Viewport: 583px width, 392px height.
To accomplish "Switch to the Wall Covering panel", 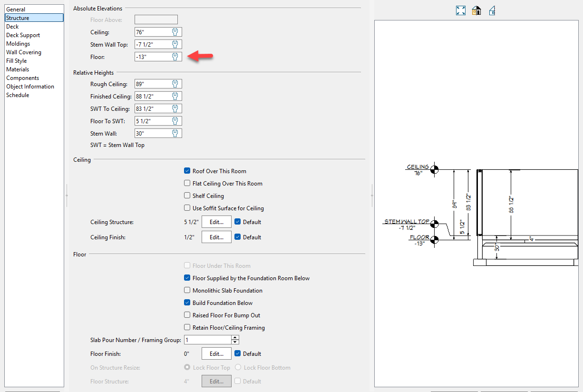I will 24,52.
